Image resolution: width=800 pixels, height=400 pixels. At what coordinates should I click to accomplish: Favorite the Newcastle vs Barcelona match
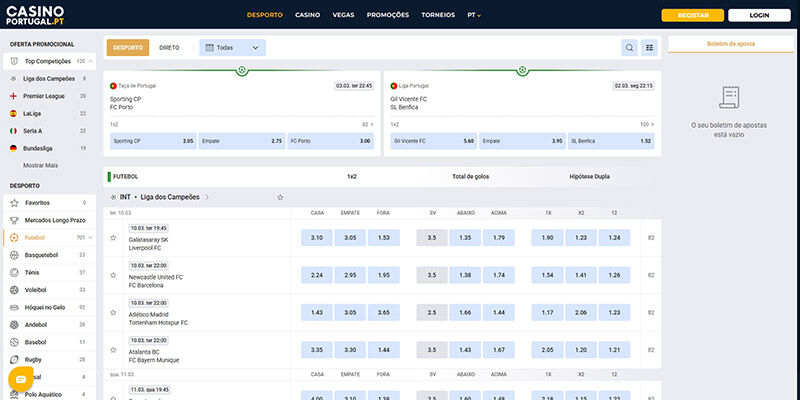[113, 275]
